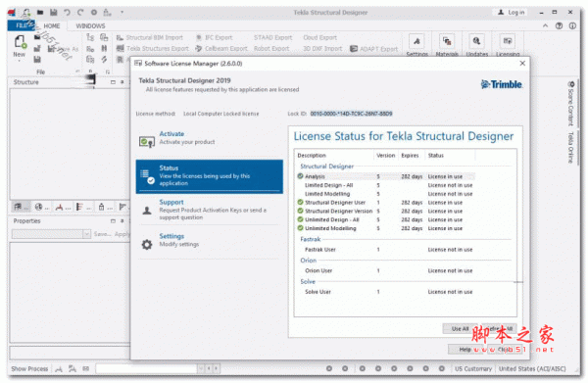This screenshot has height=383, width=588.
Task: Collapse the ribbon with the chevron
Action: [545, 25]
